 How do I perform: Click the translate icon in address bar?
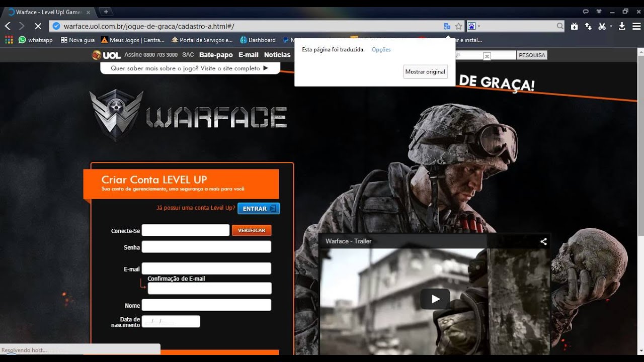tap(447, 26)
